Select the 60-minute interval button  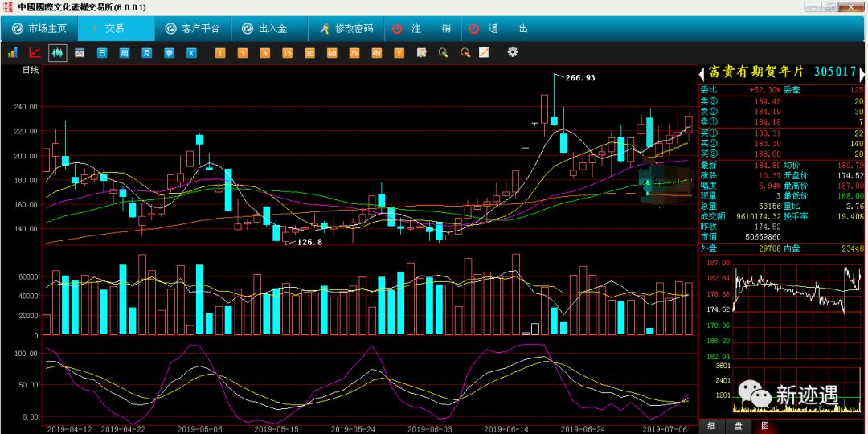tap(332, 53)
